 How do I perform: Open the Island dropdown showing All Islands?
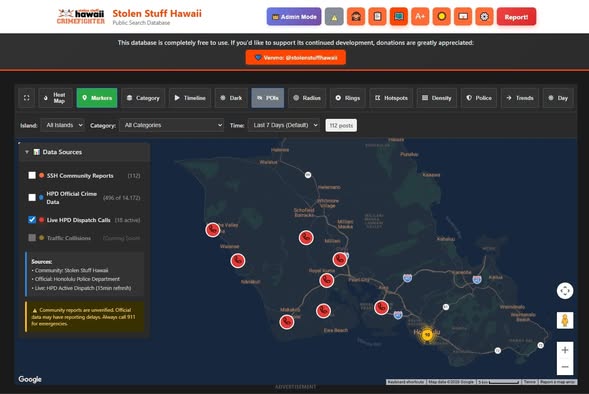62,125
